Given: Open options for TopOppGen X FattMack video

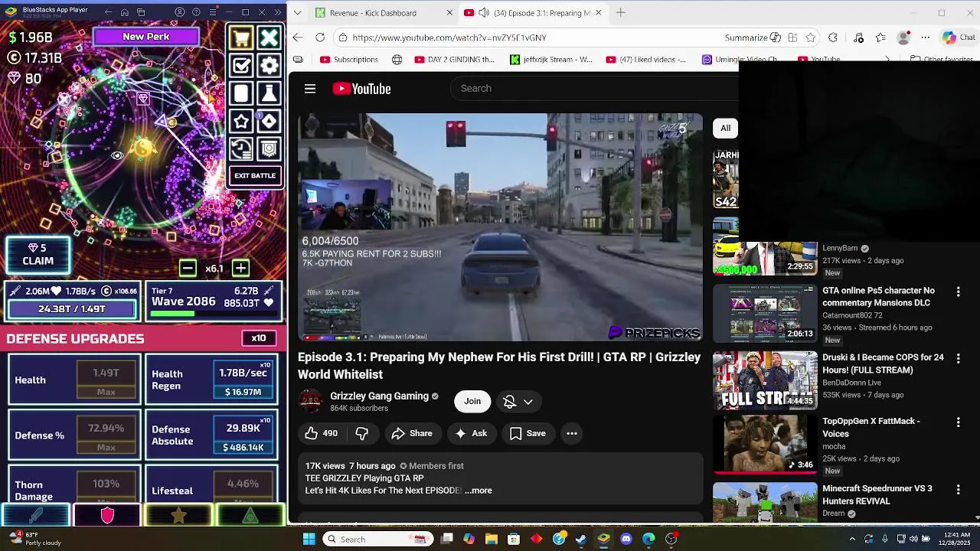Looking at the screenshot, I should [x=958, y=422].
